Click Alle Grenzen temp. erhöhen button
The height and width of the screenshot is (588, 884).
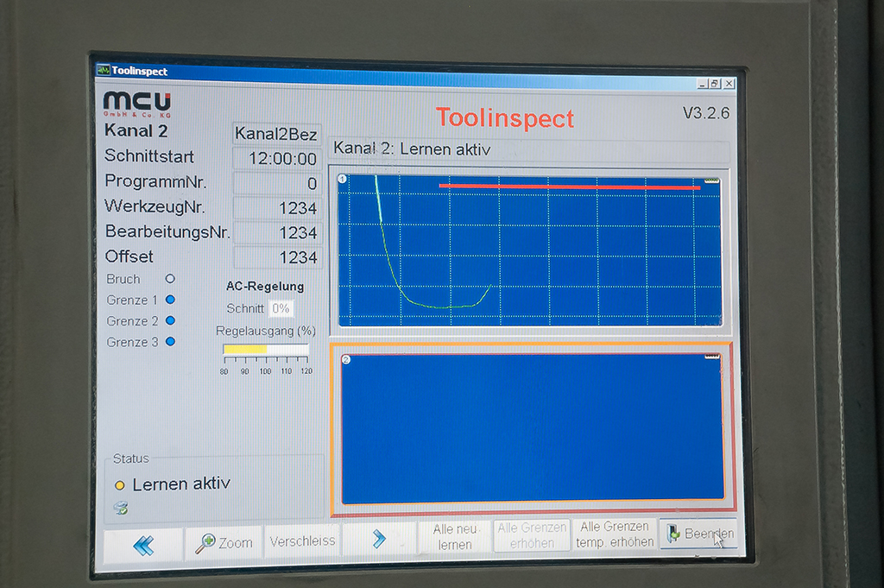(x=615, y=534)
